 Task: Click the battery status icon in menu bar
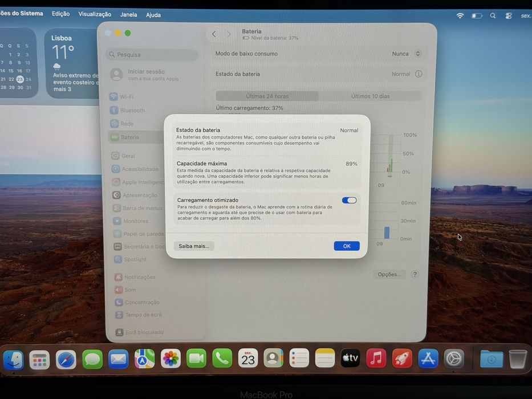pyautogui.click(x=477, y=15)
